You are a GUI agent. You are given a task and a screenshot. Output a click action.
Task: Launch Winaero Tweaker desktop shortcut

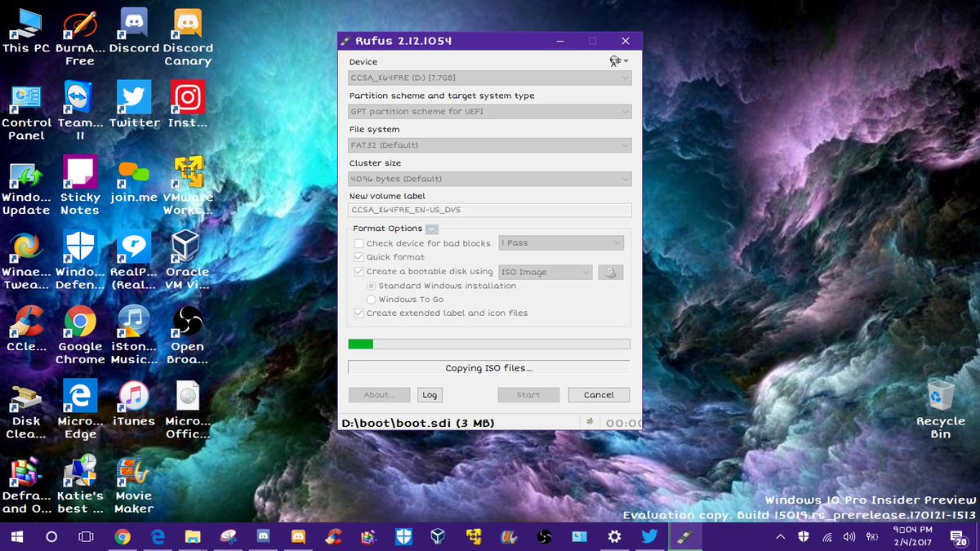pyautogui.click(x=26, y=261)
